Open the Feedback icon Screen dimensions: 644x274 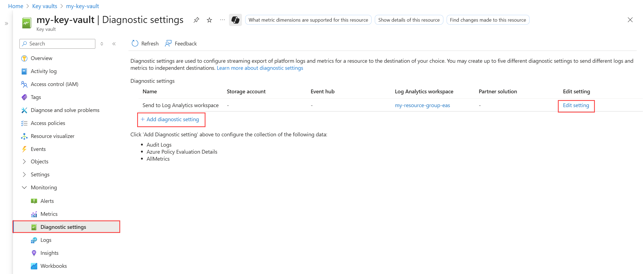pyautogui.click(x=168, y=44)
